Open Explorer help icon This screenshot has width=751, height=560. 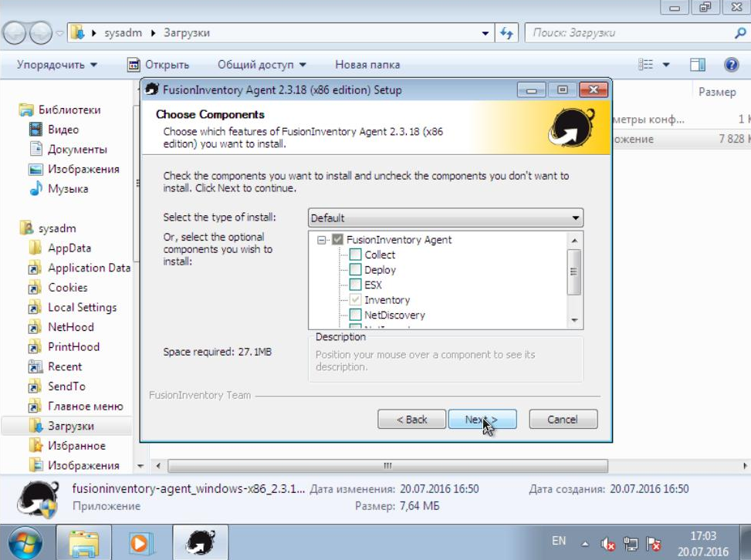(x=732, y=64)
